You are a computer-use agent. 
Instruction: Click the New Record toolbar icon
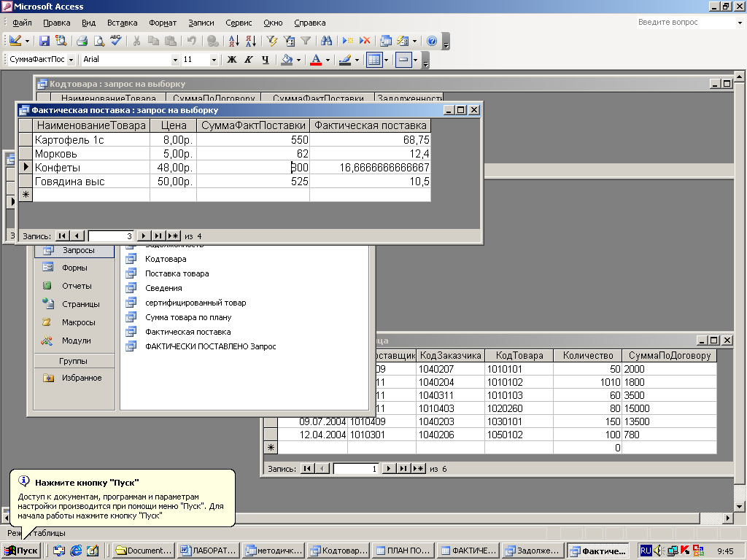point(348,41)
